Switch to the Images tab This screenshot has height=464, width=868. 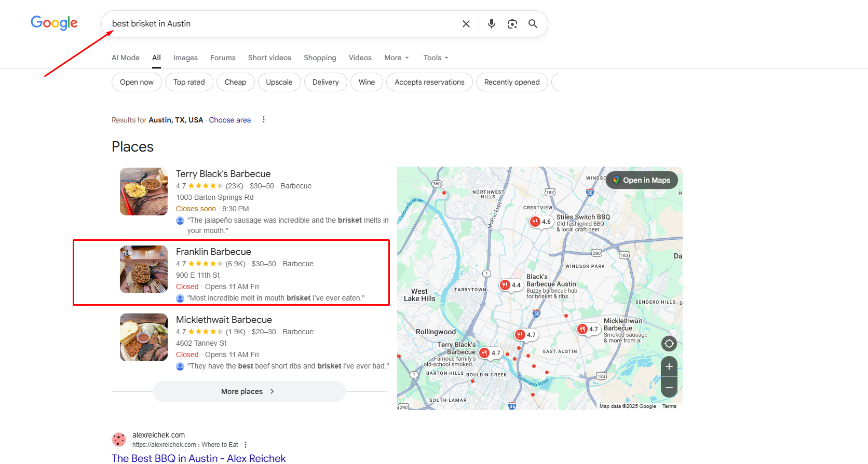click(185, 58)
